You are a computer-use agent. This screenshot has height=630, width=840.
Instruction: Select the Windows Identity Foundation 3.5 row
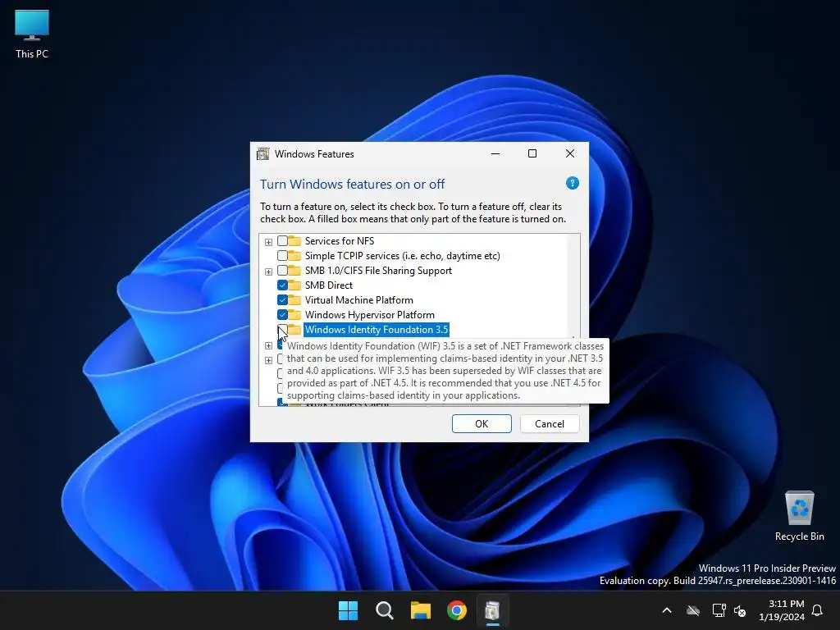click(376, 330)
